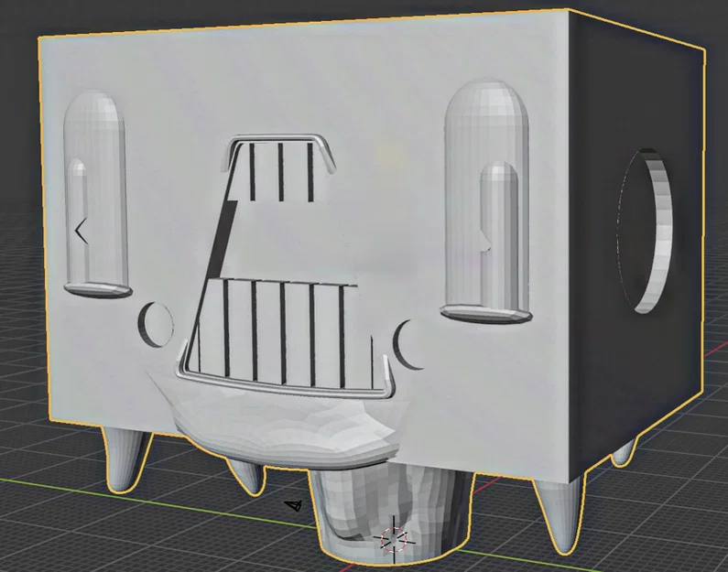Image resolution: width=728 pixels, height=572 pixels.
Task: Click the upper small grille with three slats
Action: pos(280,172)
